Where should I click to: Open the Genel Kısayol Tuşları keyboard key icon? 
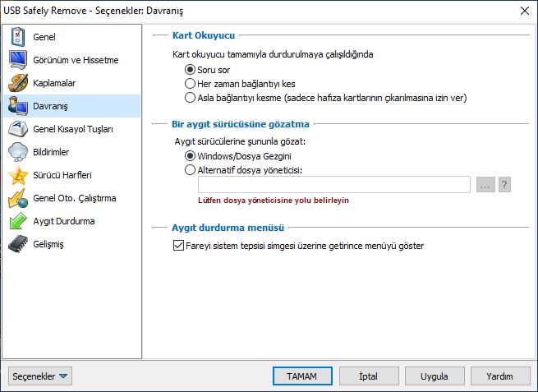(x=18, y=129)
